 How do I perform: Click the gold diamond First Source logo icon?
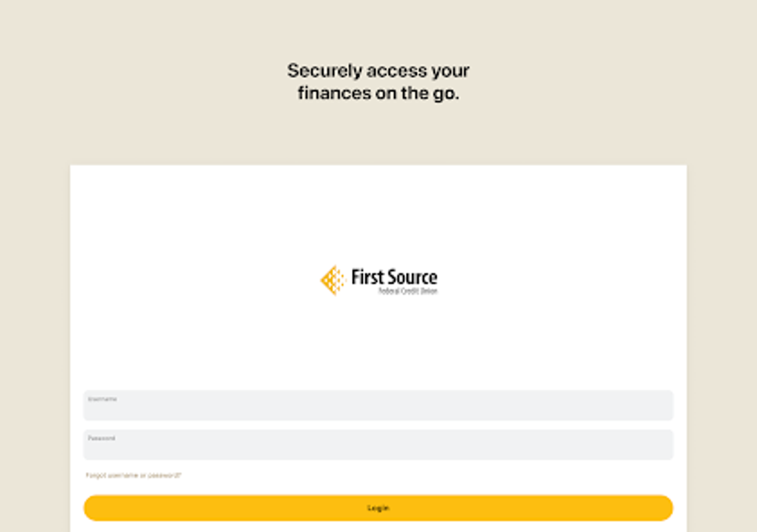click(x=332, y=280)
